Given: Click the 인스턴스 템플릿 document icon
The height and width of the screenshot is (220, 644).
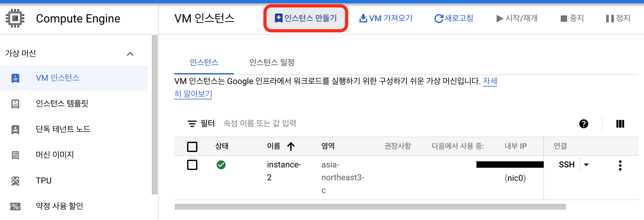Looking at the screenshot, I should click(15, 104).
